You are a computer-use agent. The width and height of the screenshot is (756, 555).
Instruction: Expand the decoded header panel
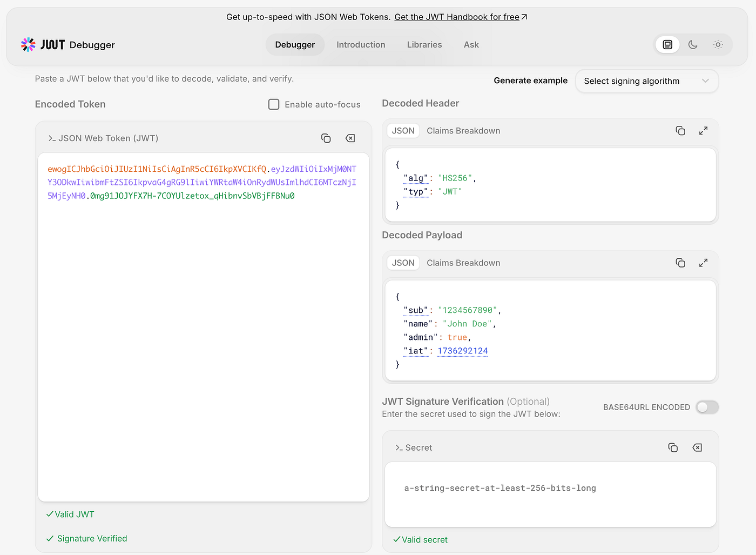pos(703,131)
